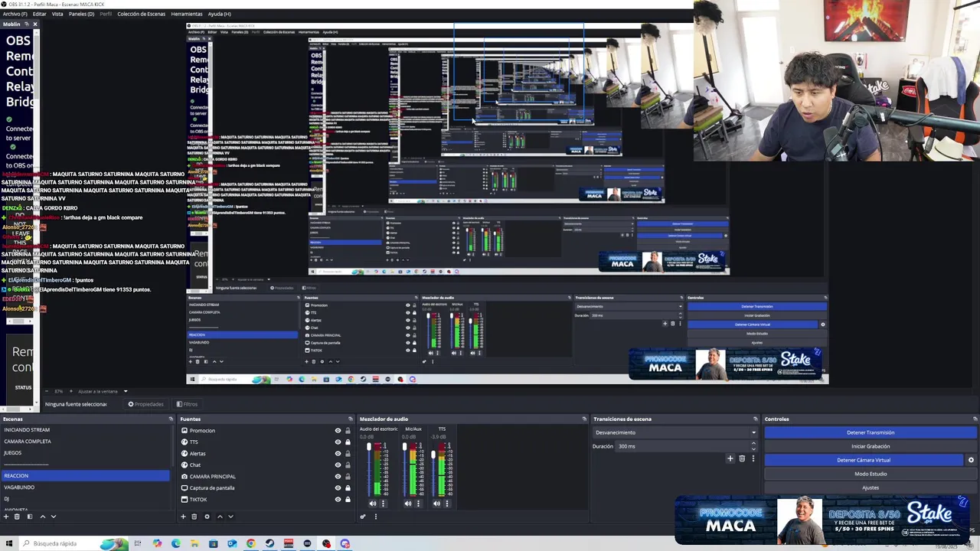Adjust Mic/Aux volume fader
The width and height of the screenshot is (980, 551).
point(404,448)
